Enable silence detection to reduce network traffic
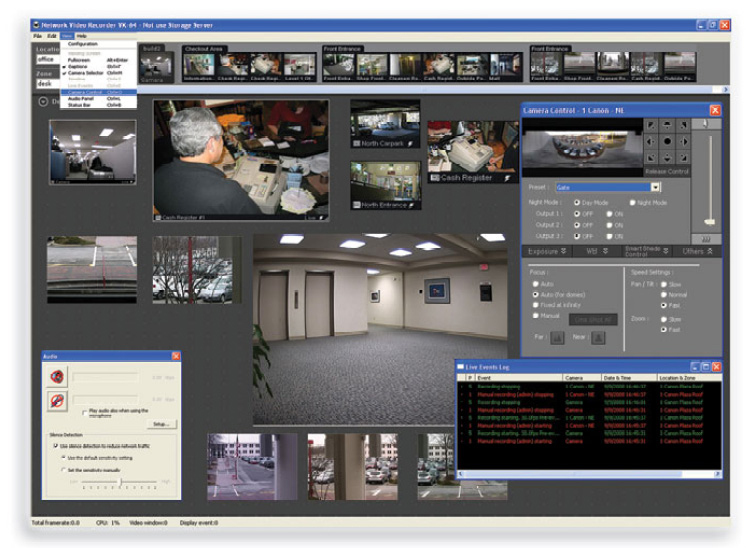Viewport: 746px width, 548px height. click(x=54, y=445)
